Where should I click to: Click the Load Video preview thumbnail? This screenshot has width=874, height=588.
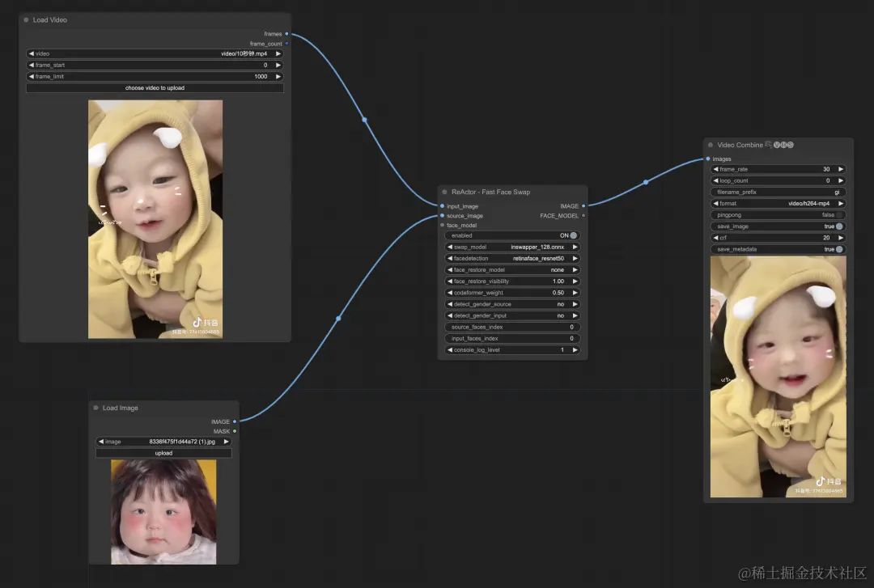pyautogui.click(x=155, y=219)
